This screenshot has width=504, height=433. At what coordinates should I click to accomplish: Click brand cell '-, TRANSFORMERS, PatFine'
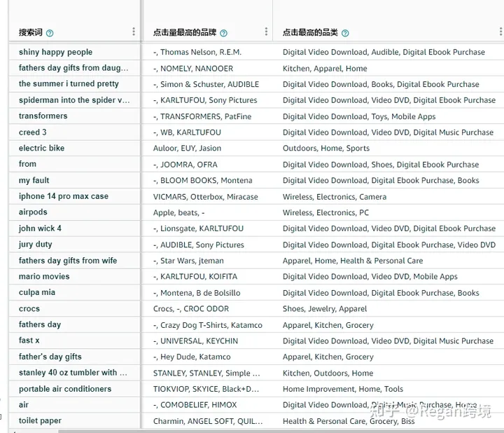pyautogui.click(x=202, y=116)
